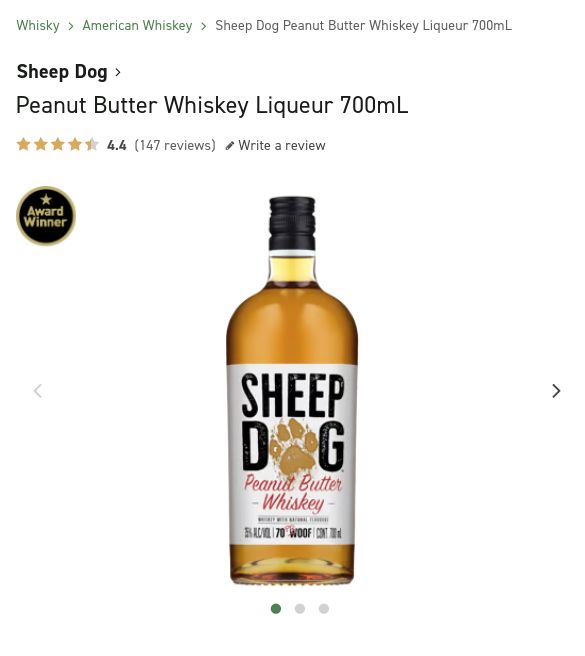Go to the previous product image
Screen dimensions: 585x656
point(38,391)
